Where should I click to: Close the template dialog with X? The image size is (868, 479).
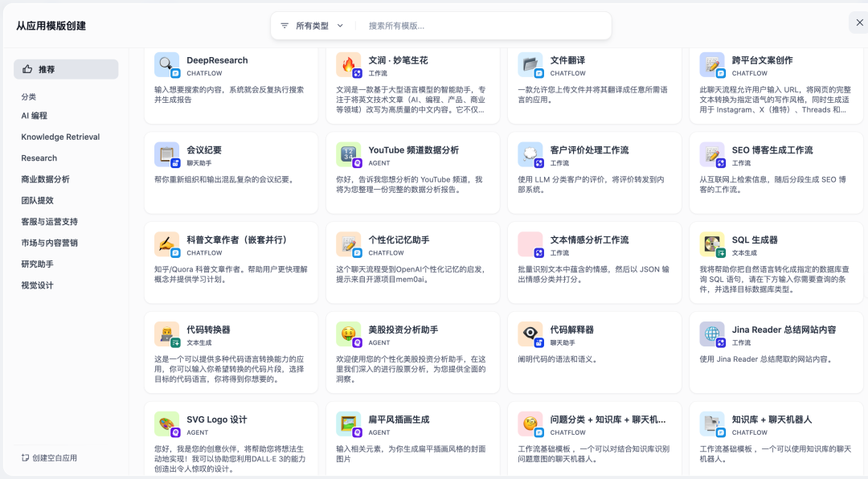pos(859,23)
